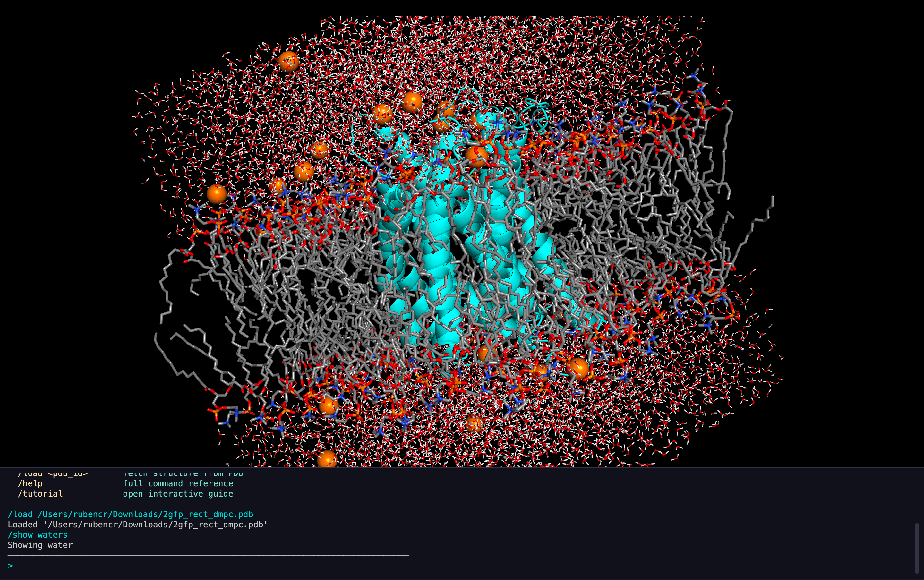This screenshot has width=924, height=580.
Task: Click 'open interactive guide' description text
Action: pos(178,494)
